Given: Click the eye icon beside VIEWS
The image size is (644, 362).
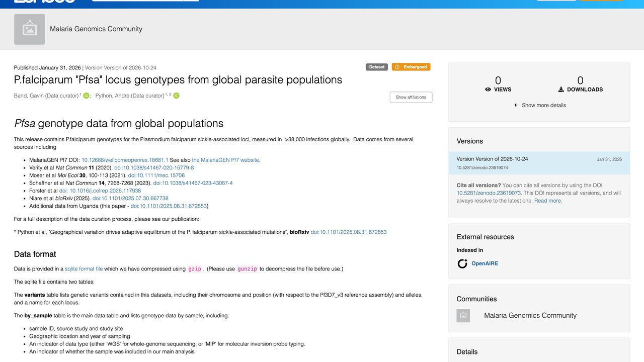Looking at the screenshot, I should (x=488, y=89).
